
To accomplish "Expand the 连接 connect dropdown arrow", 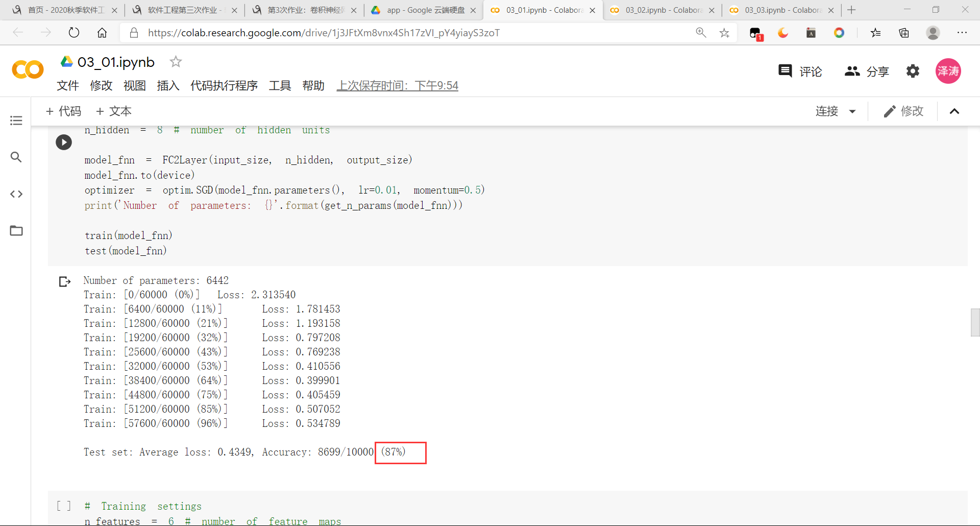I will tap(852, 111).
